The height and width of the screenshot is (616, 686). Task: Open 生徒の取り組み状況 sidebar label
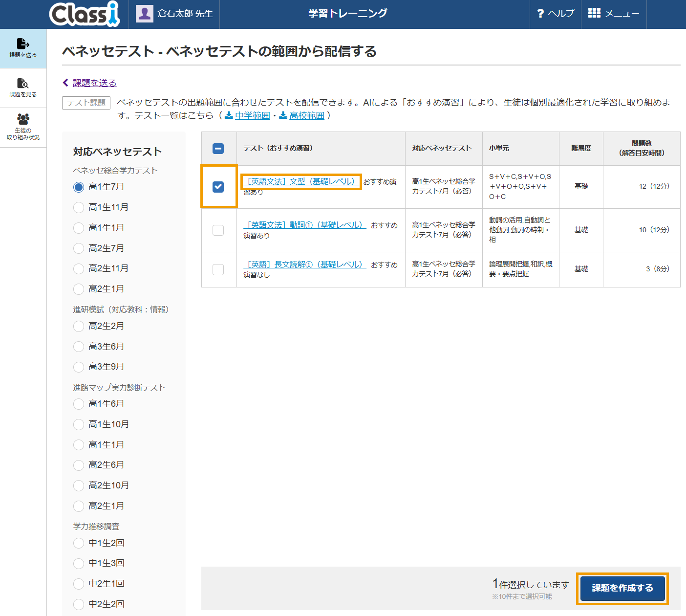pyautogui.click(x=23, y=134)
